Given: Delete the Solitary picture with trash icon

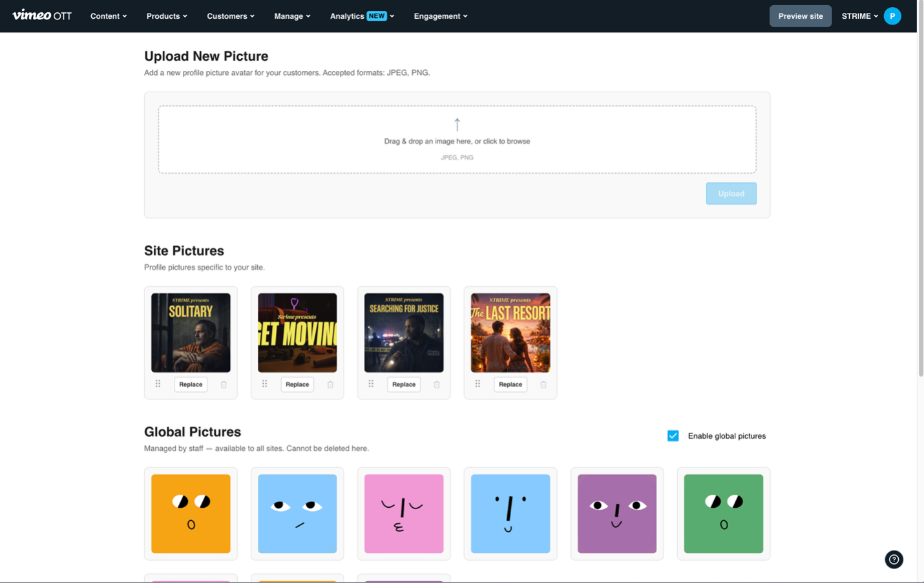Looking at the screenshot, I should click(224, 384).
